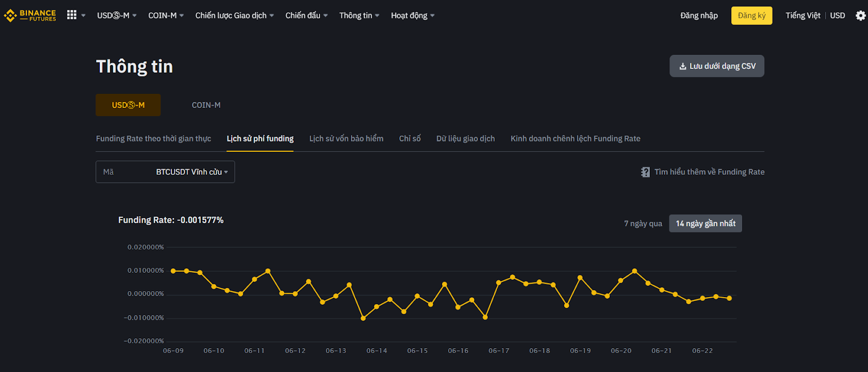Click Đăng nhập link

699,15
